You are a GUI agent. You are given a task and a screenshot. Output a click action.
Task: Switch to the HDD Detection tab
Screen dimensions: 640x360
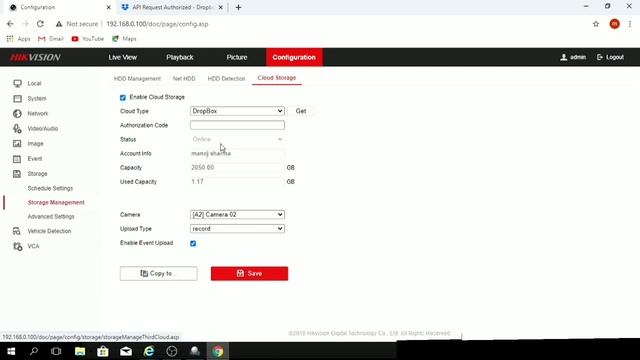tap(227, 78)
